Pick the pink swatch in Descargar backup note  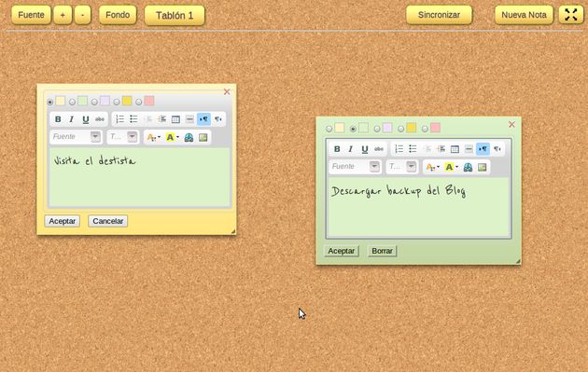[435, 128]
